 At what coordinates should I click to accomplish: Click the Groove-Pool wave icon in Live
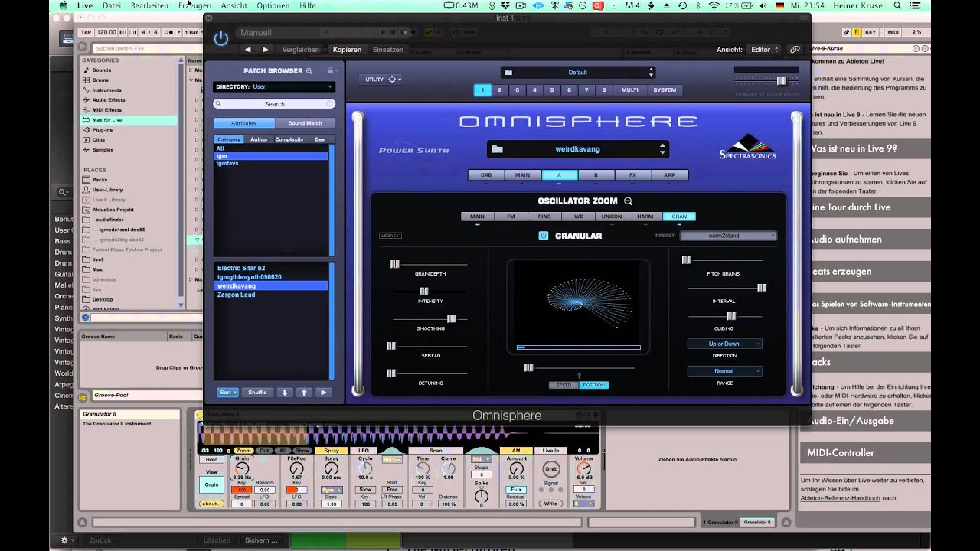point(83,397)
